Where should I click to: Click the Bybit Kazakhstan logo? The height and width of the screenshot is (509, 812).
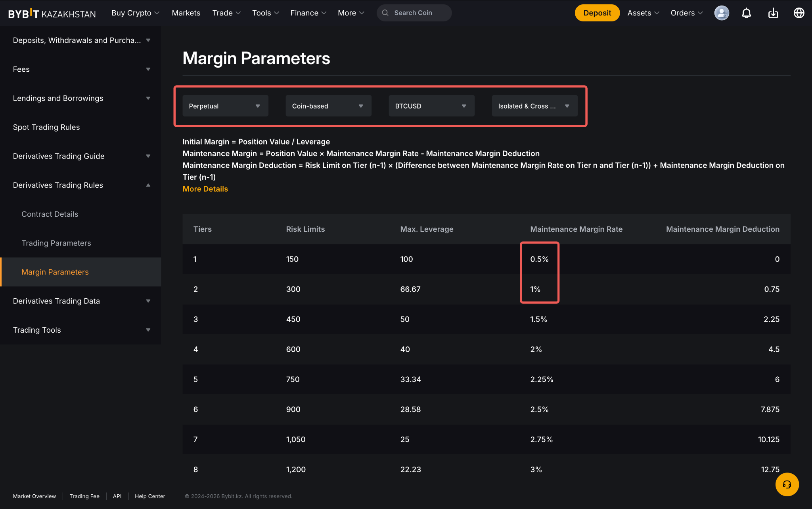pyautogui.click(x=52, y=13)
